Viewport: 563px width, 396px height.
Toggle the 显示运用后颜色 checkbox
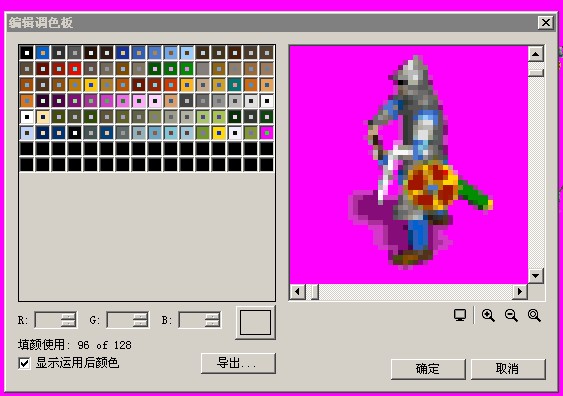coord(24,363)
